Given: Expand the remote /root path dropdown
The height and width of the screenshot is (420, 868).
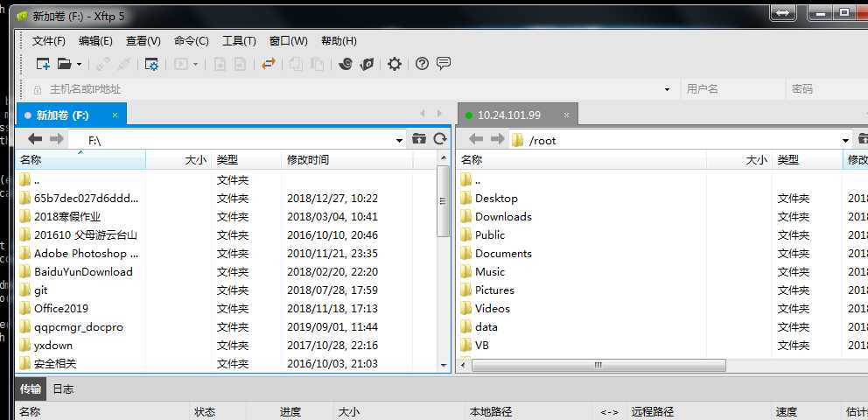Looking at the screenshot, I should tap(845, 141).
